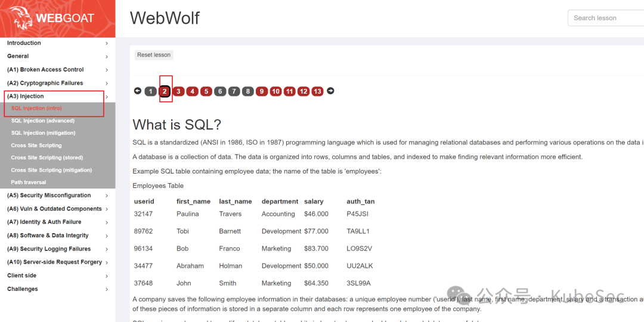Image resolution: width=644 pixels, height=322 pixels.
Task: Click the auth_tan column header
Action: point(361,202)
